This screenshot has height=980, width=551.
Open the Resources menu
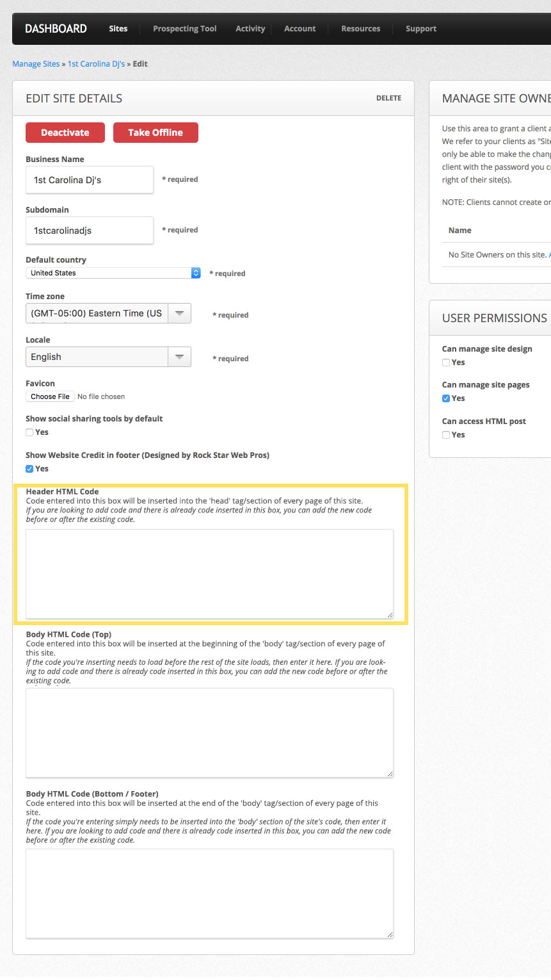pyautogui.click(x=361, y=29)
